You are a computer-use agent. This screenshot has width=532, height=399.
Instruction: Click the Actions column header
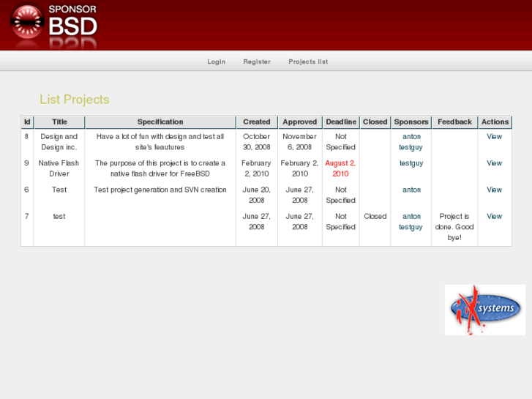(495, 122)
